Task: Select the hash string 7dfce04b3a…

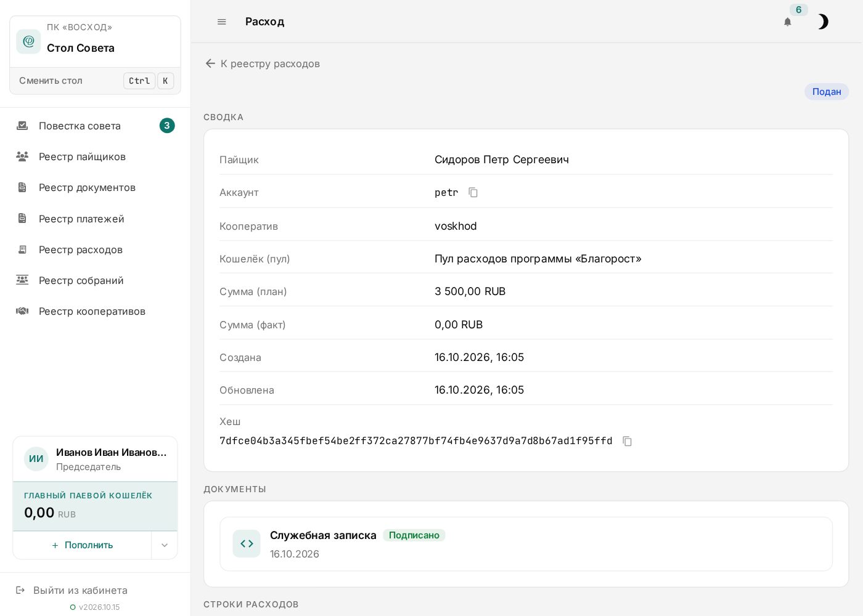Action: pos(416,441)
